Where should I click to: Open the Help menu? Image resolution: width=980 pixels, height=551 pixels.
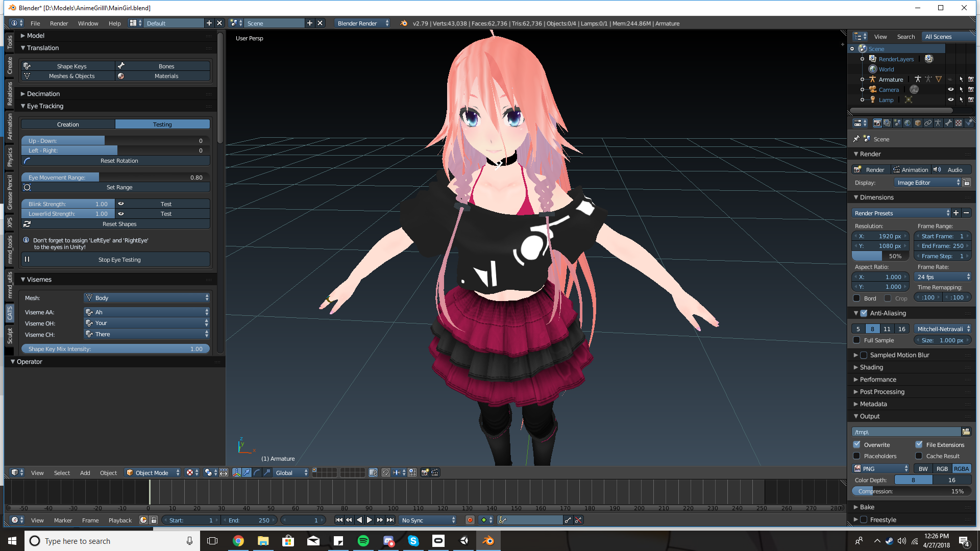coord(115,23)
